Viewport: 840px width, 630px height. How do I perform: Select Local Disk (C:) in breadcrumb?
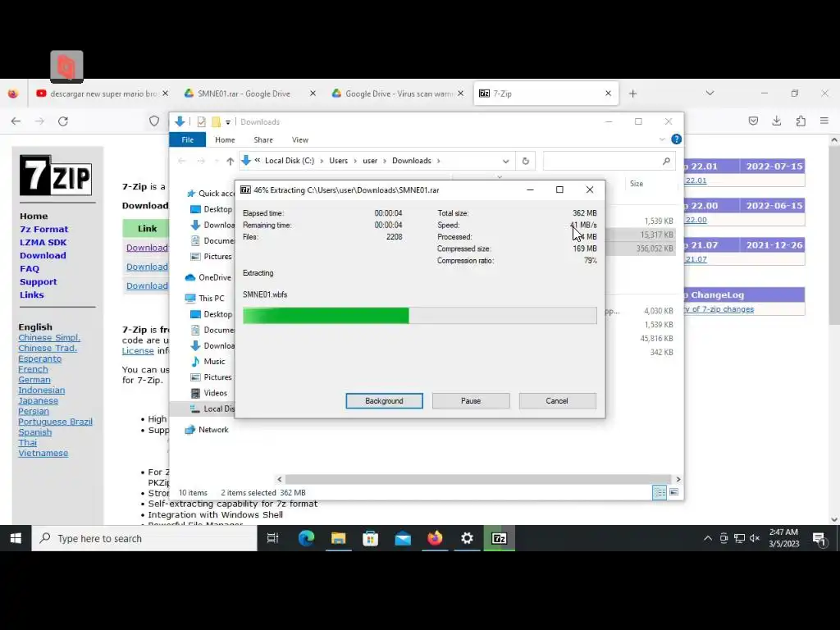(x=290, y=161)
